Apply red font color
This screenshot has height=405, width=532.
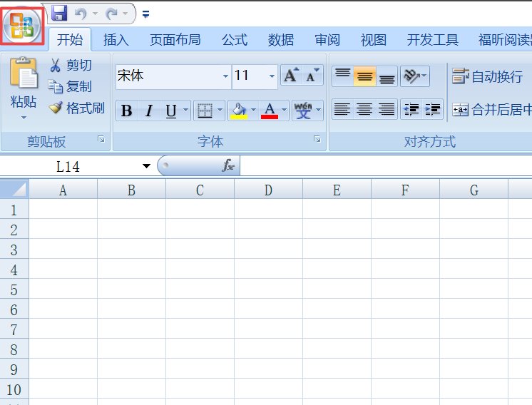click(x=270, y=111)
